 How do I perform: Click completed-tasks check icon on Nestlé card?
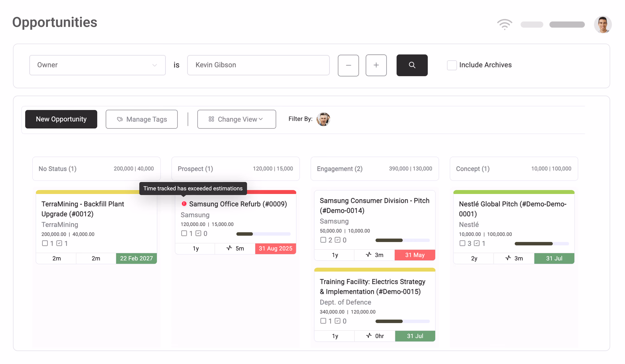[476, 243]
